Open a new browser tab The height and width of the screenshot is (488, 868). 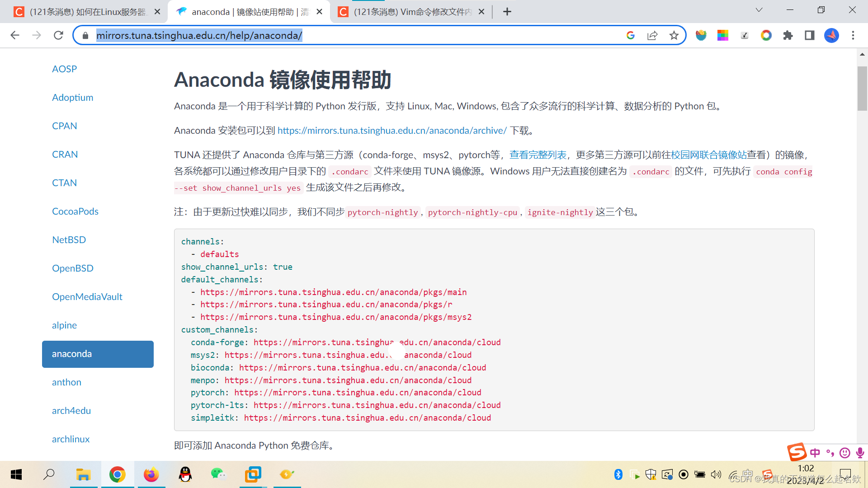507,12
